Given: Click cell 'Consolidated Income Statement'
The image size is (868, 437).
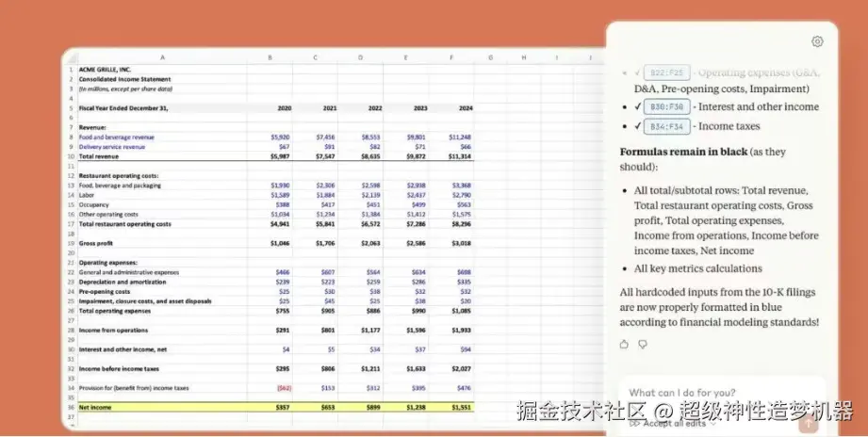Looking at the screenshot, I should [x=124, y=79].
